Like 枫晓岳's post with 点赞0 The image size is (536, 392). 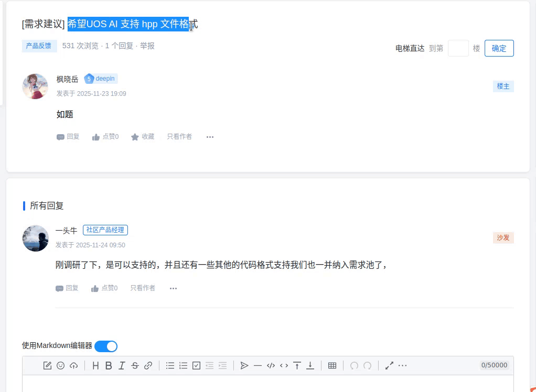(x=105, y=137)
